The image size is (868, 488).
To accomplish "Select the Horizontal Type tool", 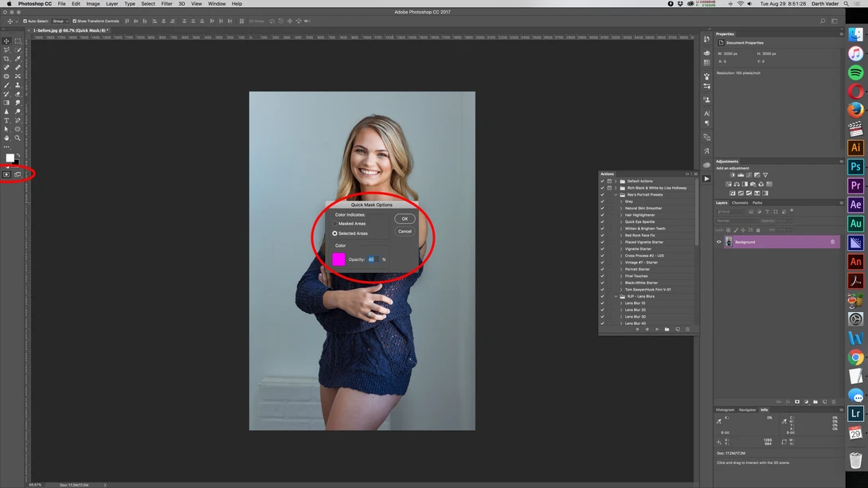I will click(x=6, y=121).
